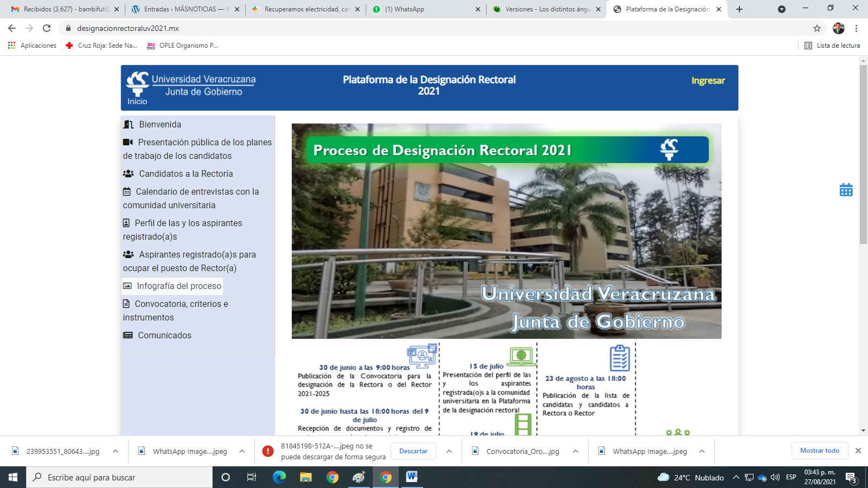Open the tab search dropdown arrow

[x=782, y=9]
